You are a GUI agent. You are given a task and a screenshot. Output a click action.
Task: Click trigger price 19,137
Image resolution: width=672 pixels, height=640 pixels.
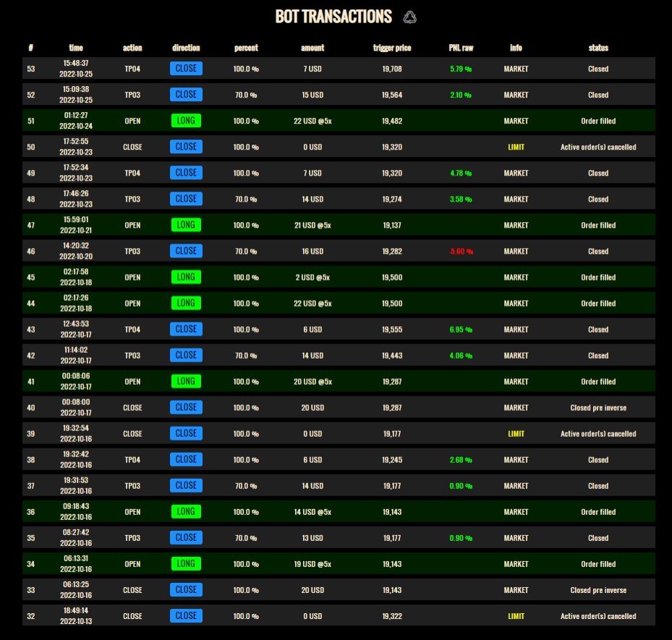pyautogui.click(x=392, y=226)
